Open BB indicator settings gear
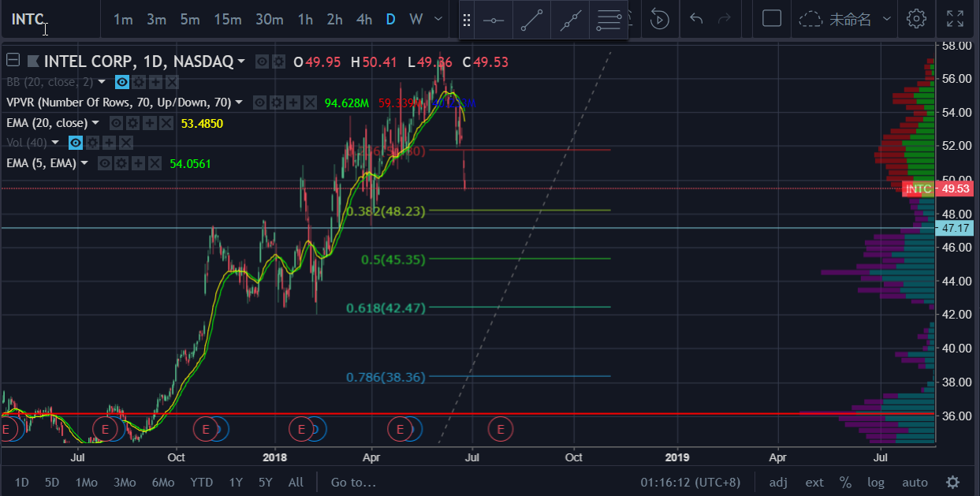 pyautogui.click(x=139, y=82)
